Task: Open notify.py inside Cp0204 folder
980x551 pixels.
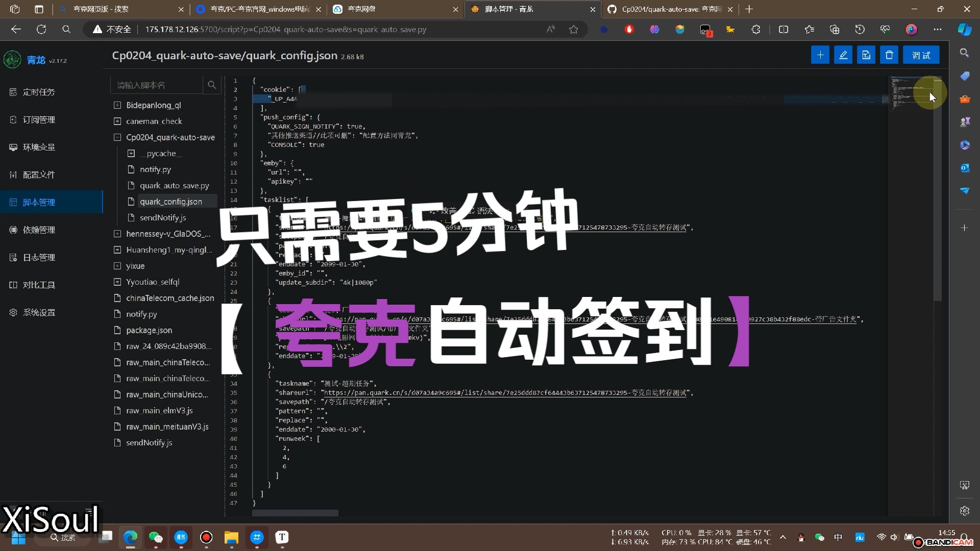Action: (155, 169)
